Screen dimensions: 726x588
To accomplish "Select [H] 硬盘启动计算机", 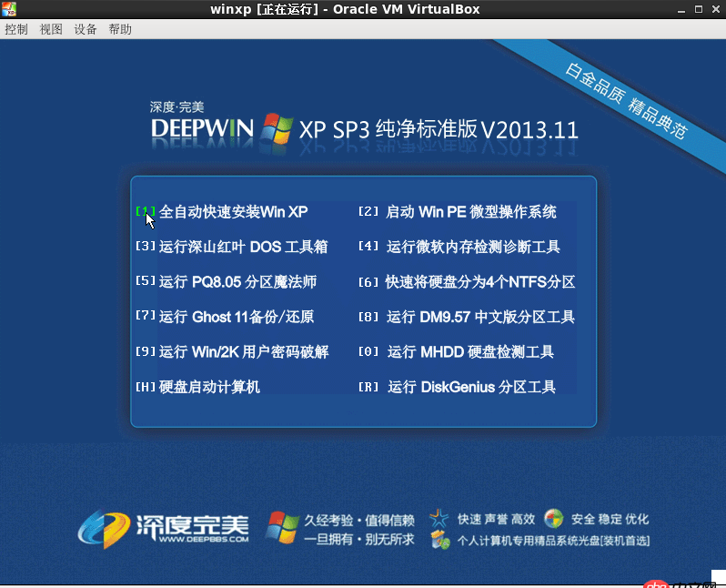I will pyautogui.click(x=197, y=387).
